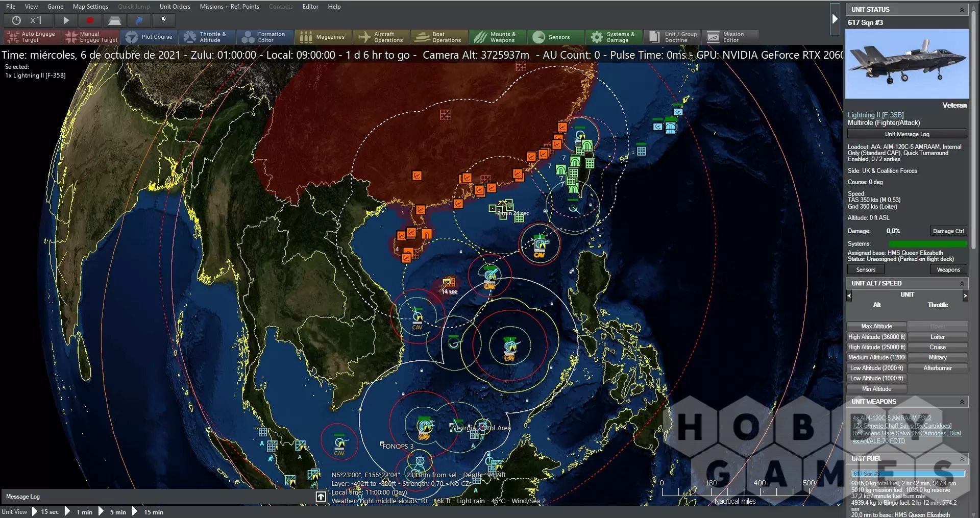
Task: Set throttle to Military
Action: pyautogui.click(x=938, y=358)
